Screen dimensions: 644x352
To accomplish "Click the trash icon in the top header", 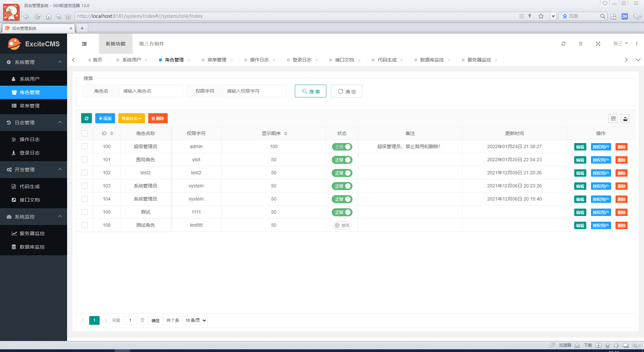I will (x=581, y=44).
